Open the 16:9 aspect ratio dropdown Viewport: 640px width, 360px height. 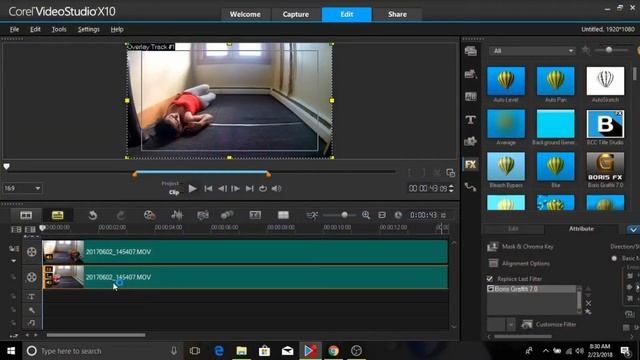click(x=22, y=188)
